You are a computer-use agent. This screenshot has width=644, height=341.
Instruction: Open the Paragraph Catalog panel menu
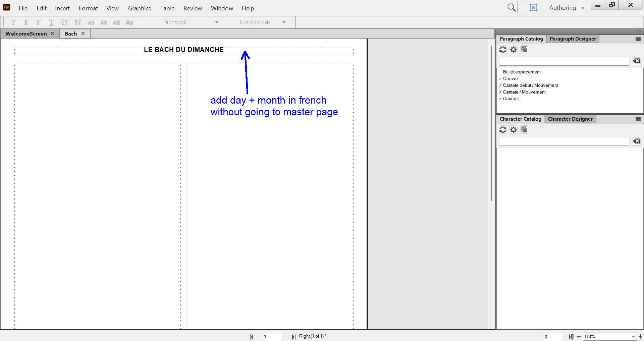coord(638,39)
